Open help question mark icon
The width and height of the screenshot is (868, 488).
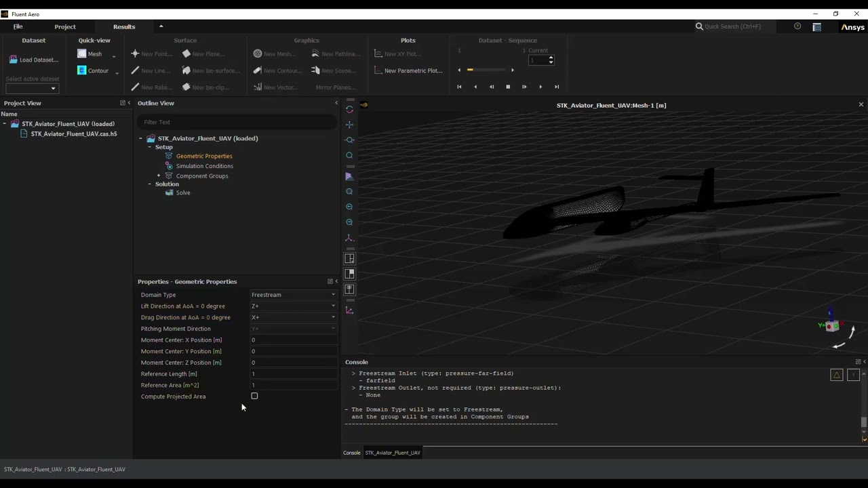(x=797, y=26)
